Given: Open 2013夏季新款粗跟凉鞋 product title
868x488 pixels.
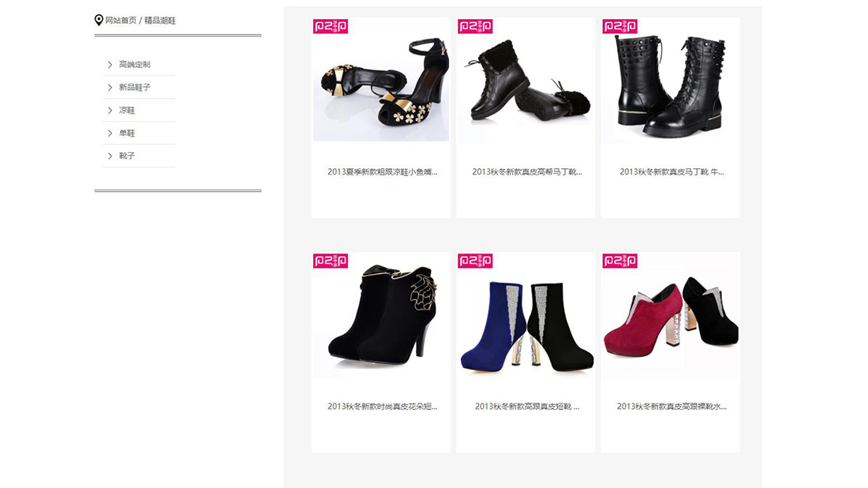Looking at the screenshot, I should tap(382, 171).
